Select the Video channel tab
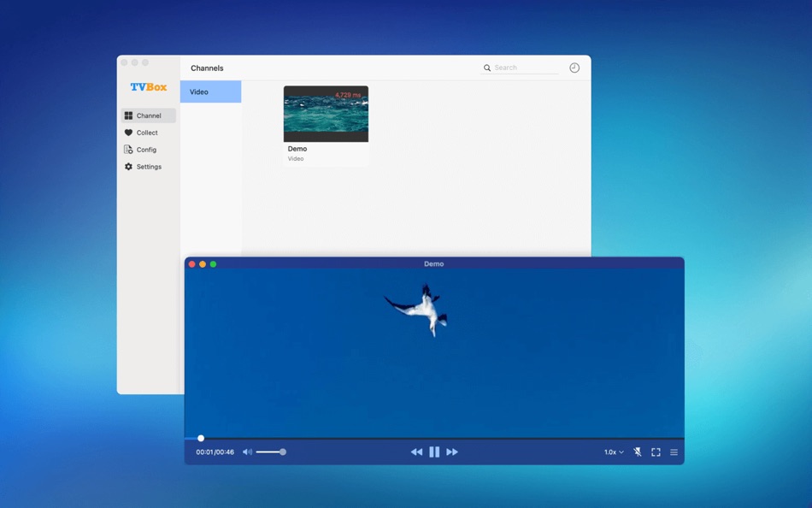812x508 pixels. point(211,92)
